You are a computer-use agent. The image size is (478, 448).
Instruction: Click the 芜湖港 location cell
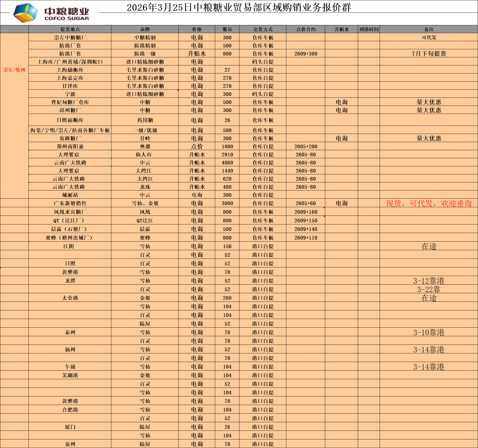(70, 375)
